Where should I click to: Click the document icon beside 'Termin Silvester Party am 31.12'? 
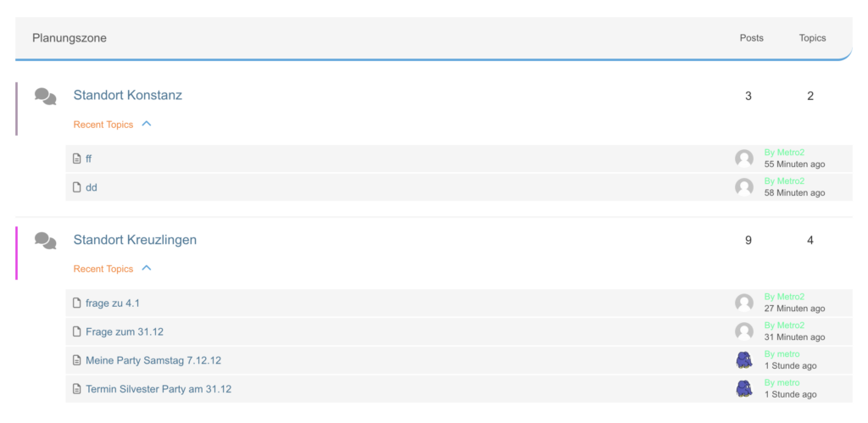point(77,389)
